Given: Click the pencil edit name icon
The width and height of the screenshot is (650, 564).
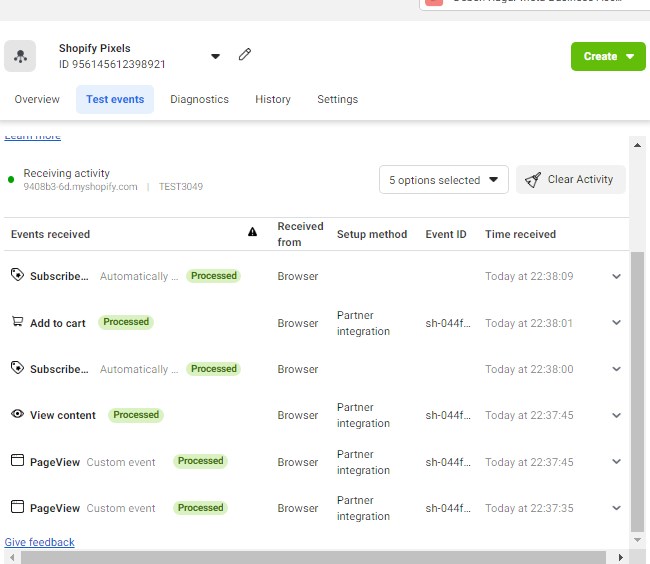Looking at the screenshot, I should [245, 54].
